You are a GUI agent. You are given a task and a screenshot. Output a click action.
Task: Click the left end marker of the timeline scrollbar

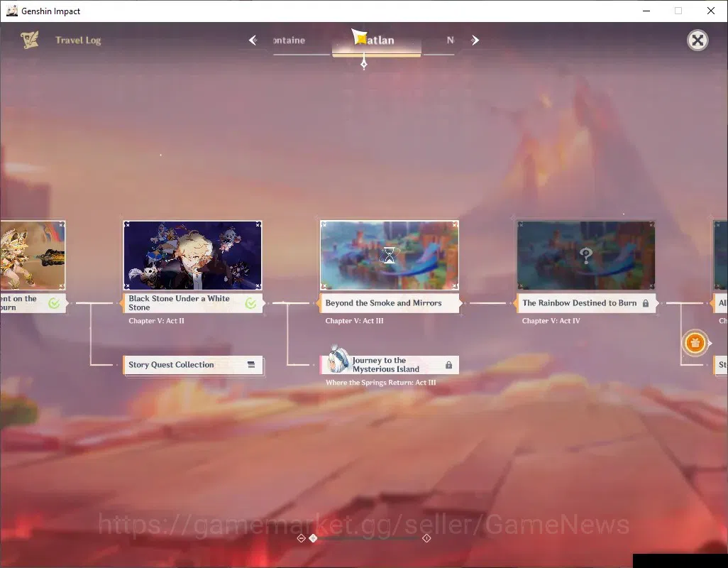coord(301,538)
